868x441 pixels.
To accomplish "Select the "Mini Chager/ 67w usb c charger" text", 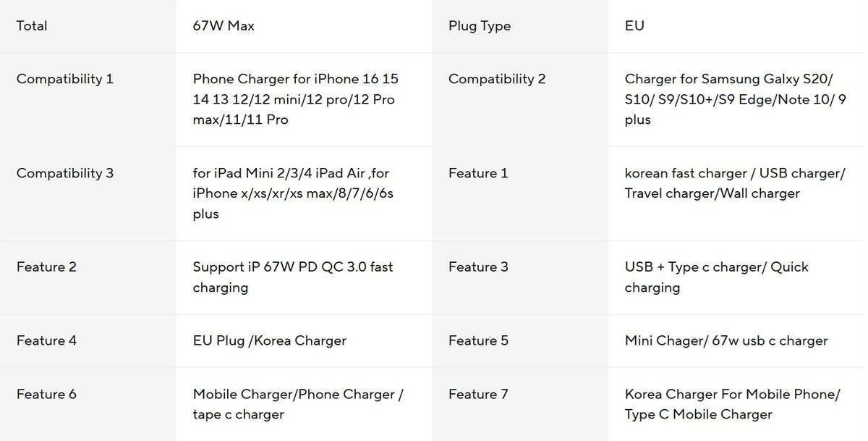I will click(726, 340).
